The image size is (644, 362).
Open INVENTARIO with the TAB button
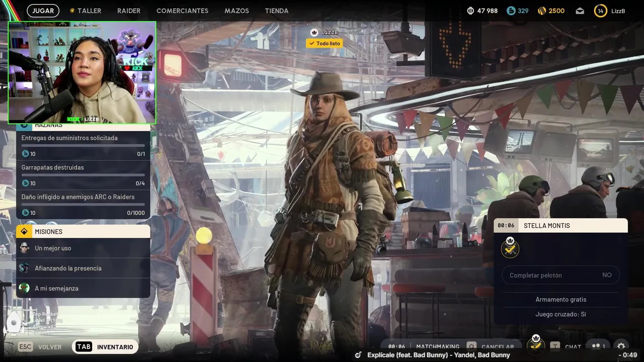pos(105,347)
